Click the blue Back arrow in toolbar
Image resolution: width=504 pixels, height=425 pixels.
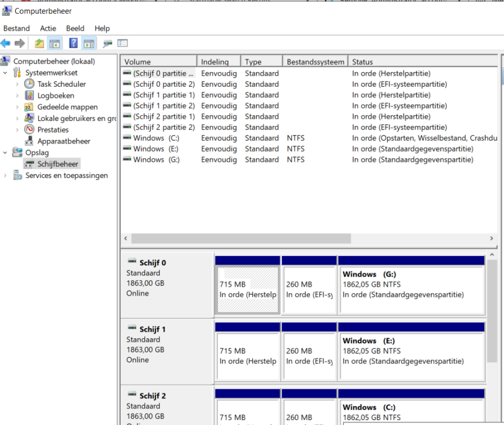point(6,44)
